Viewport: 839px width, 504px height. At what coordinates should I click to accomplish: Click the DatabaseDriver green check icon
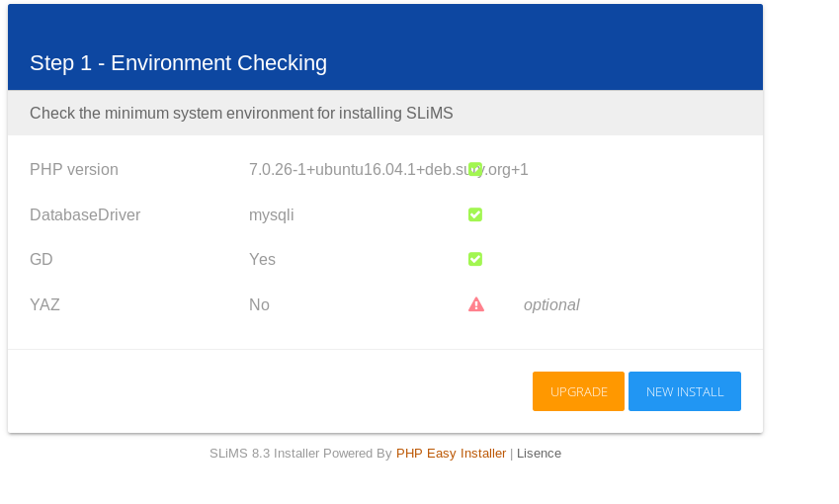pyautogui.click(x=475, y=214)
